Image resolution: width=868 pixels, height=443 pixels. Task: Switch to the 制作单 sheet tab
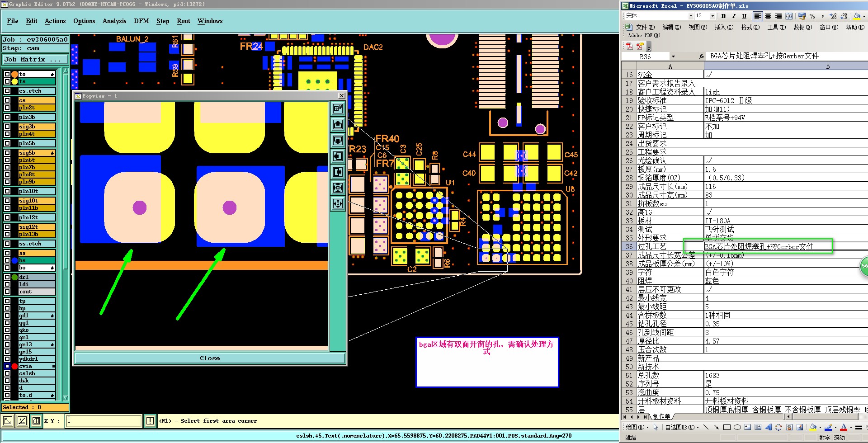661,416
